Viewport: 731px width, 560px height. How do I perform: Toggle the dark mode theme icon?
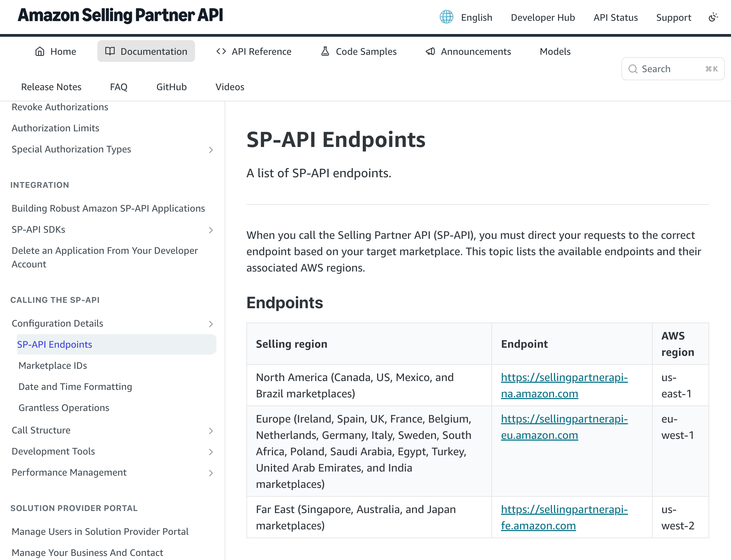pyautogui.click(x=713, y=17)
